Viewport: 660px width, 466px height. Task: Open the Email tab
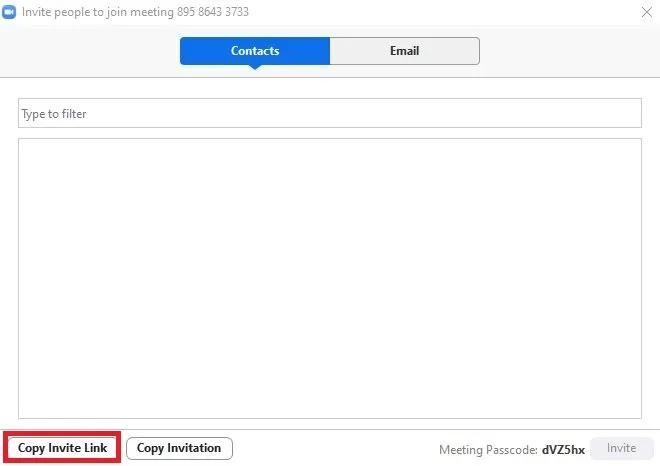(404, 51)
